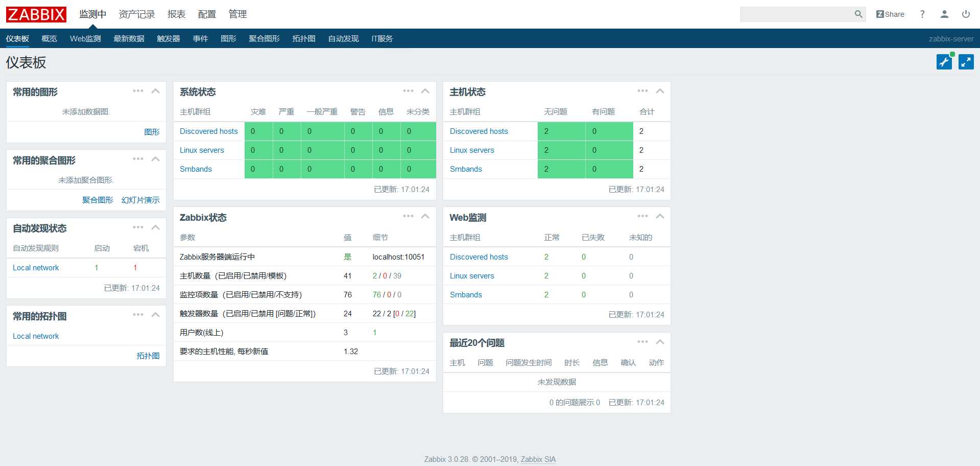Open 常用的拓扑图 widget menu dots
The width and height of the screenshot is (980, 466).
138,315
